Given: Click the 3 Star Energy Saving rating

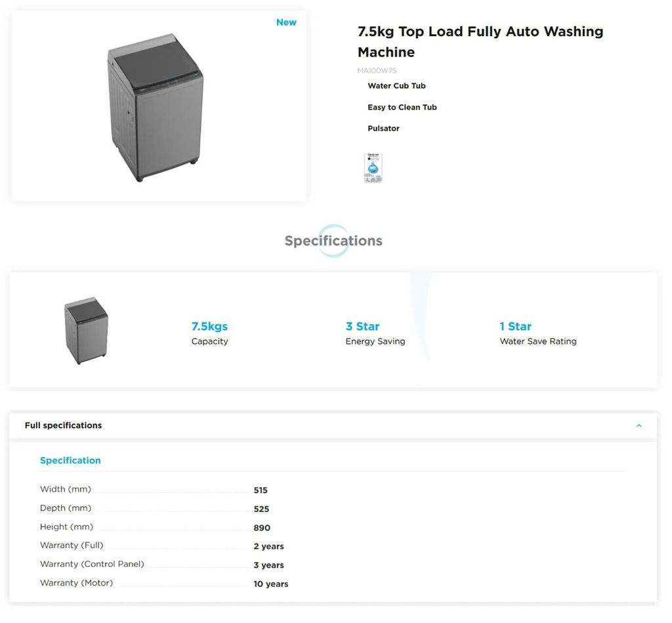Looking at the screenshot, I should coord(362,326).
